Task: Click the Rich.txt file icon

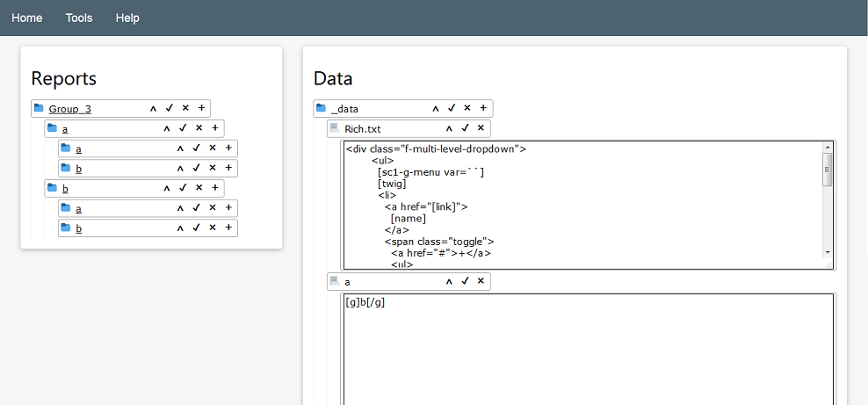Action: (x=335, y=127)
